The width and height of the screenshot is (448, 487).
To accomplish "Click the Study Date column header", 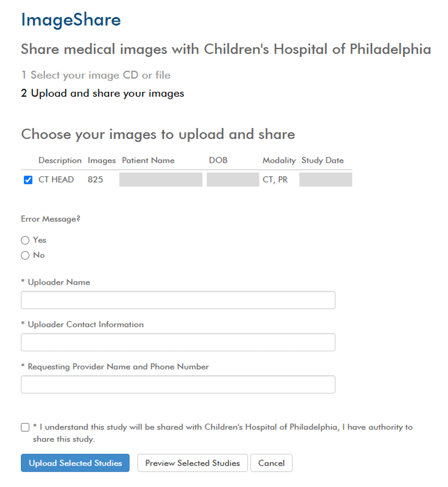I will [x=322, y=160].
